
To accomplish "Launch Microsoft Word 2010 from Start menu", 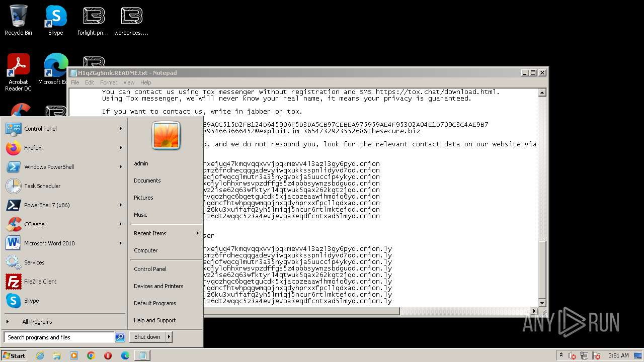I will point(64,243).
